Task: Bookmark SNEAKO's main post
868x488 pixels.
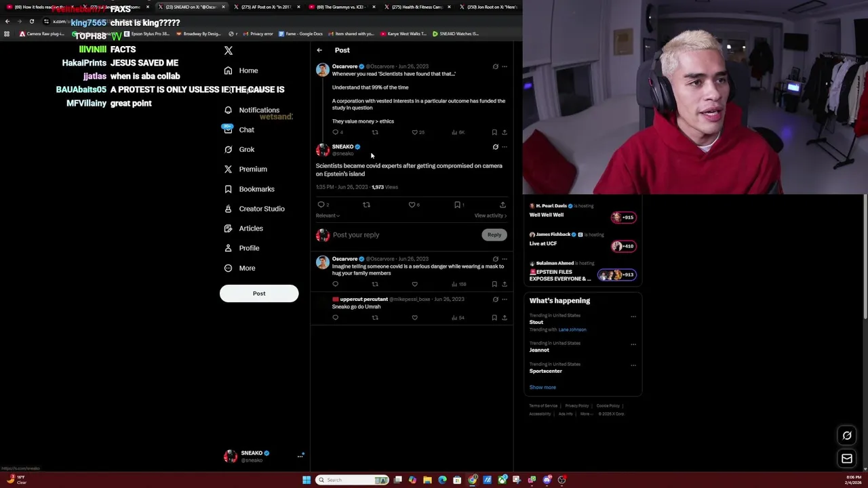Action: click(x=457, y=205)
